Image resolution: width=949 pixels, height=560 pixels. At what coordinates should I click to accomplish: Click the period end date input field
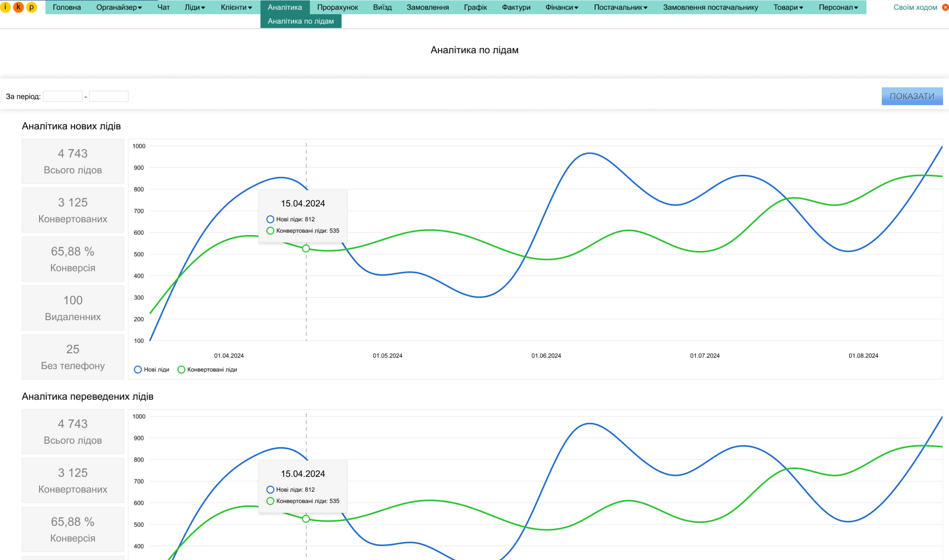coord(109,96)
